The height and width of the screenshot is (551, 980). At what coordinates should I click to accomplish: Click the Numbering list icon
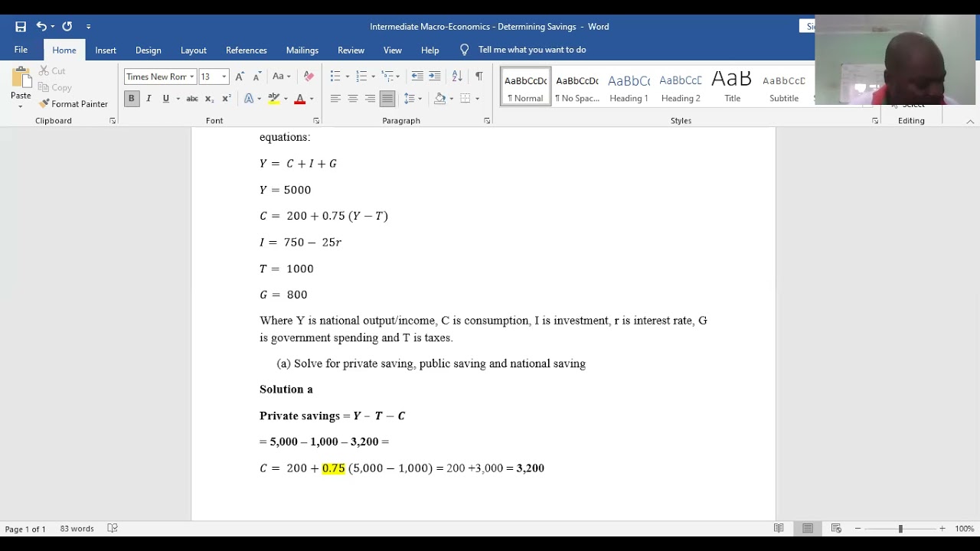click(361, 77)
